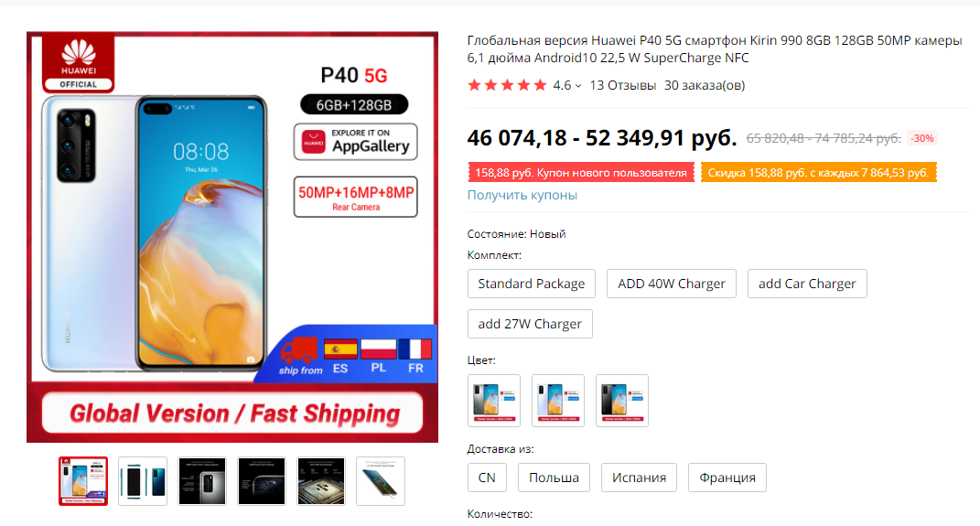Show the first red-bordered gallery thumbnail

[83, 481]
